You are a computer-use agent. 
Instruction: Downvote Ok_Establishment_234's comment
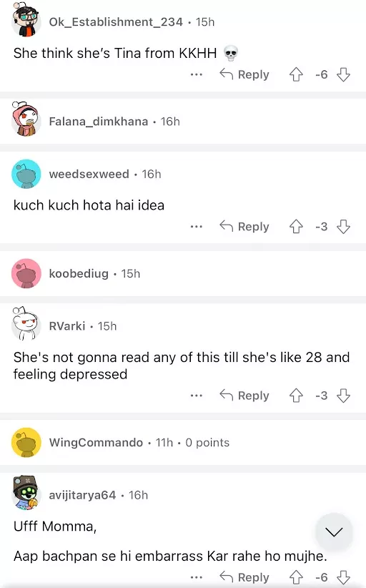pos(343,74)
